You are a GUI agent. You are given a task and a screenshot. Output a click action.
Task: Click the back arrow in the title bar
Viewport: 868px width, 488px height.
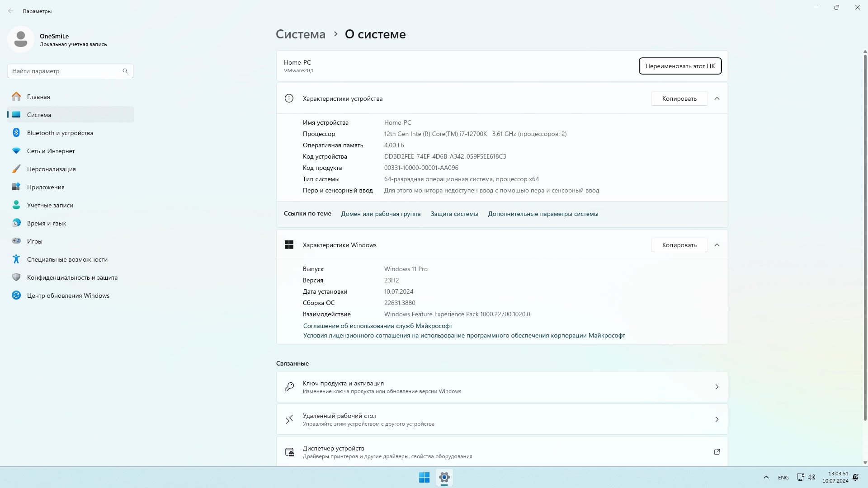(11, 11)
